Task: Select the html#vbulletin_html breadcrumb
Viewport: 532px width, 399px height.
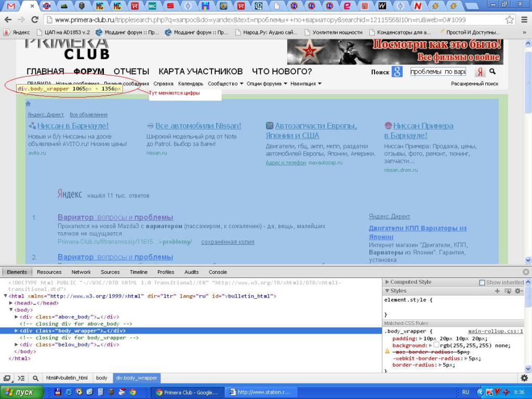Action: click(67, 378)
